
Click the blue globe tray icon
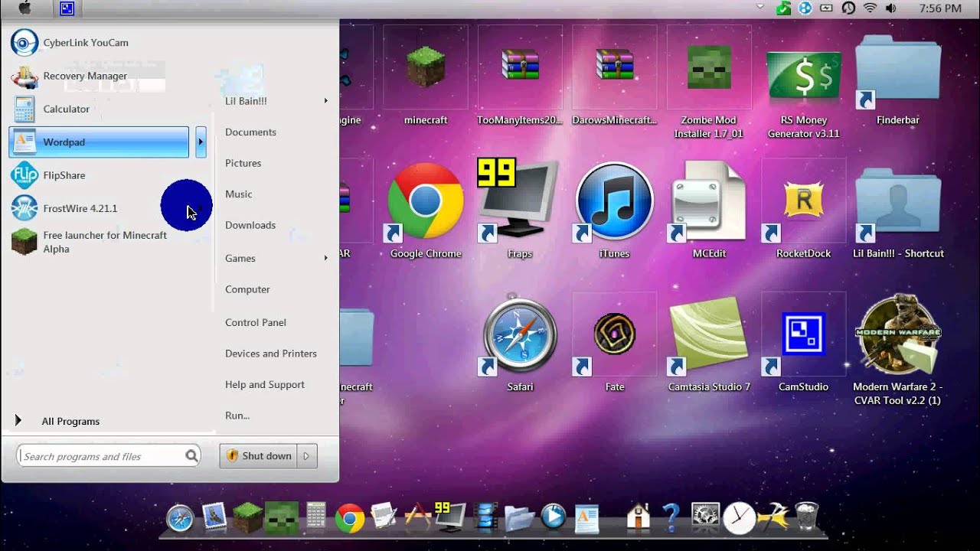coord(805,8)
